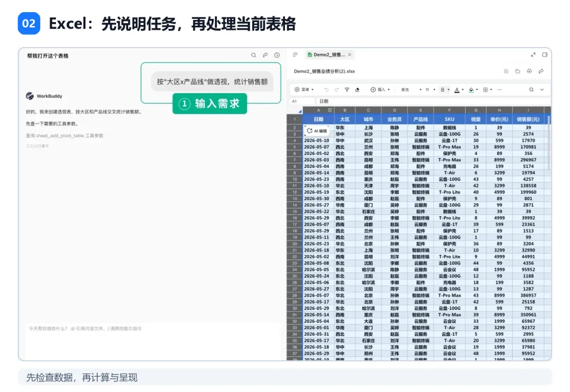Search within the spreadsheet toolbar

531,90
